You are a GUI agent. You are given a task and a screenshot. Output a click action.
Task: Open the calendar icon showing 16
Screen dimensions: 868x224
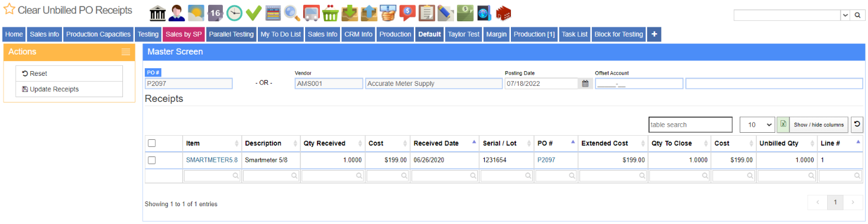pyautogui.click(x=215, y=12)
